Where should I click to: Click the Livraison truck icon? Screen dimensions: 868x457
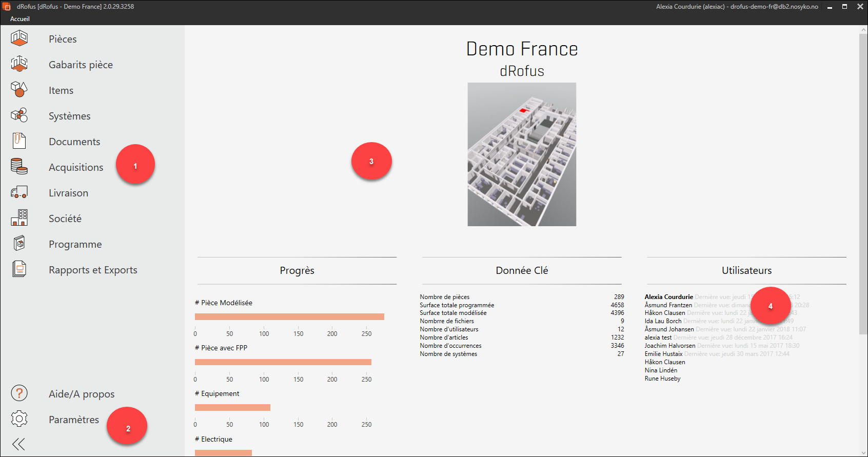coord(19,192)
